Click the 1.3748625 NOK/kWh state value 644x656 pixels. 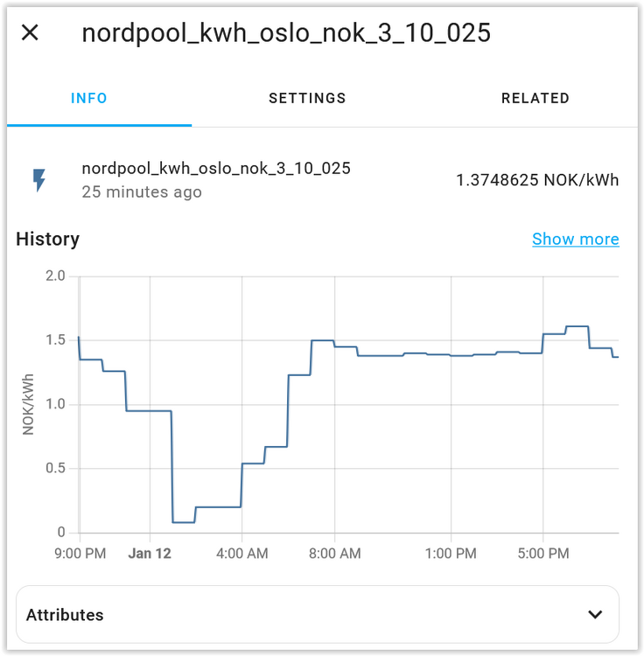[x=536, y=180]
